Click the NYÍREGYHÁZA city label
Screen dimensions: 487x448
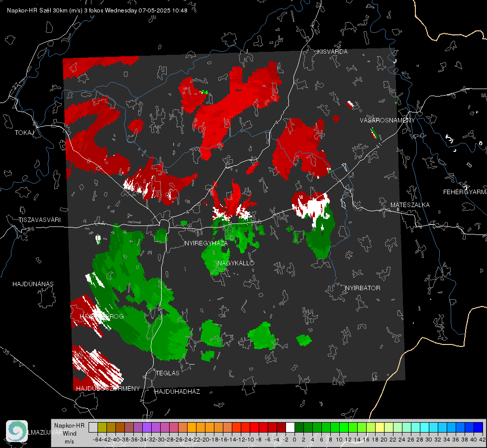206,243
